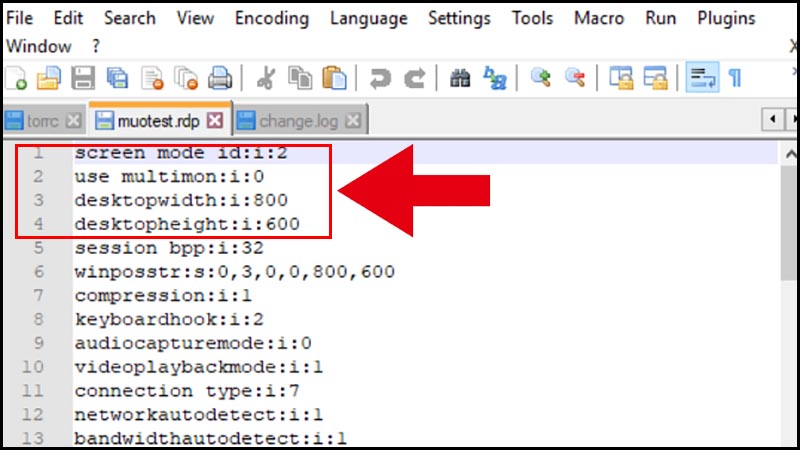Image resolution: width=800 pixels, height=450 pixels.
Task: Open the Window menu
Action: click(39, 46)
